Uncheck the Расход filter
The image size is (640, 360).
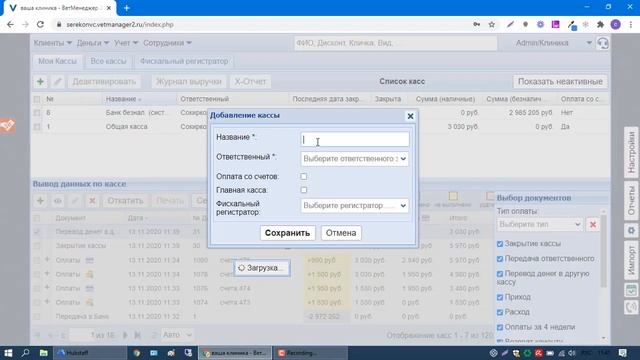click(500, 312)
